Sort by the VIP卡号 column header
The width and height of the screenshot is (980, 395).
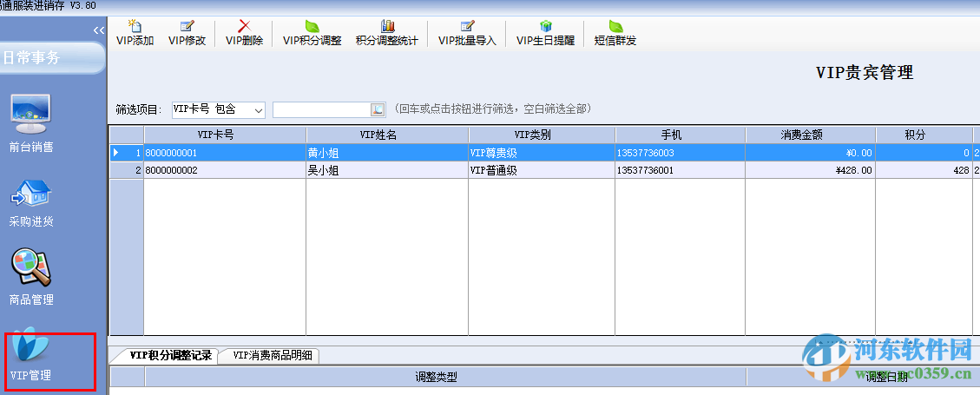tap(225, 135)
